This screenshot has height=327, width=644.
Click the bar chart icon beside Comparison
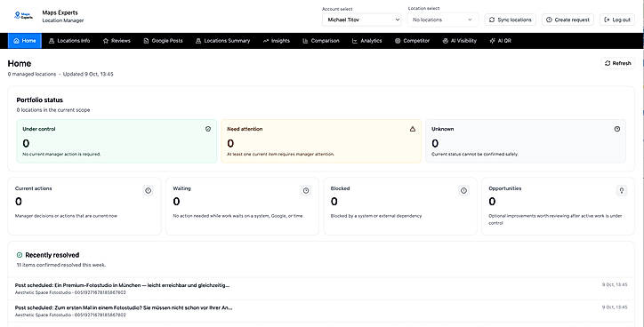tap(305, 41)
